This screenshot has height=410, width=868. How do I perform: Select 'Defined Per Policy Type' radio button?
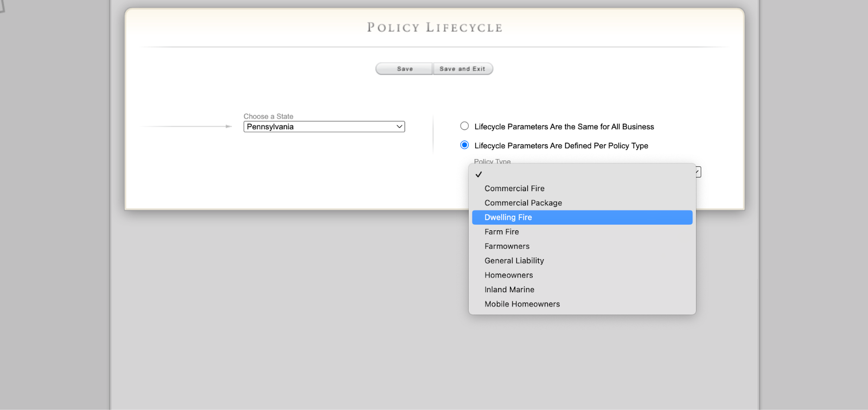(464, 145)
